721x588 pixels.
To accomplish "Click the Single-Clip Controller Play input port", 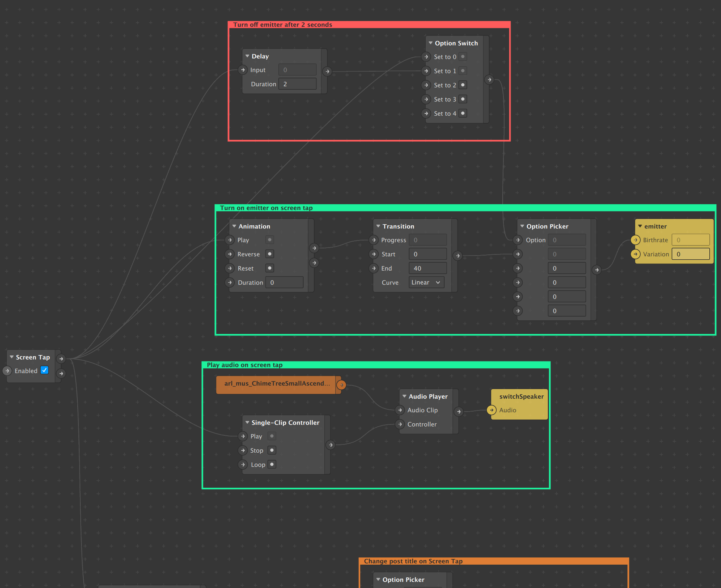I will pyautogui.click(x=243, y=436).
